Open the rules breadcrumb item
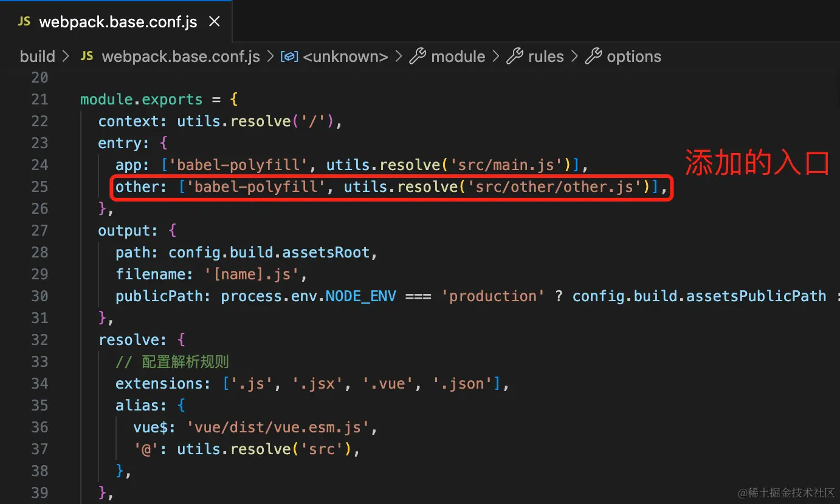 tap(546, 56)
